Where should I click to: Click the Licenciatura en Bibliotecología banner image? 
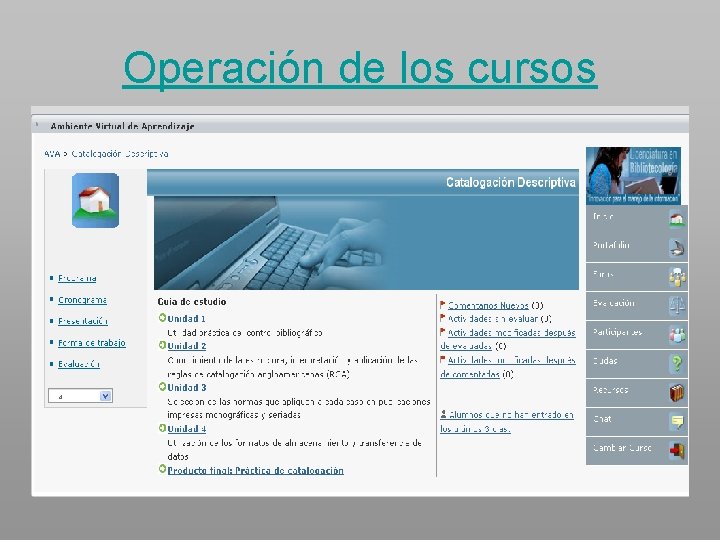point(633,175)
